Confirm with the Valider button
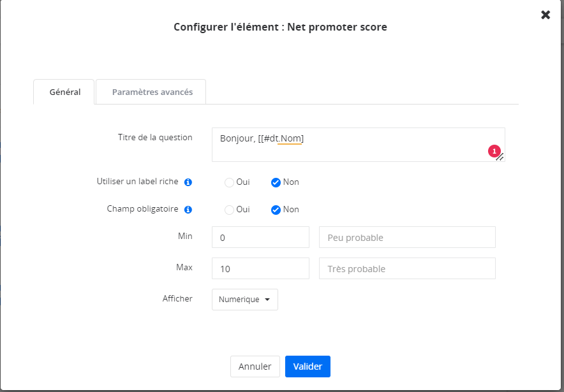Screen dimensions: 564x392 pyautogui.click(x=308, y=367)
